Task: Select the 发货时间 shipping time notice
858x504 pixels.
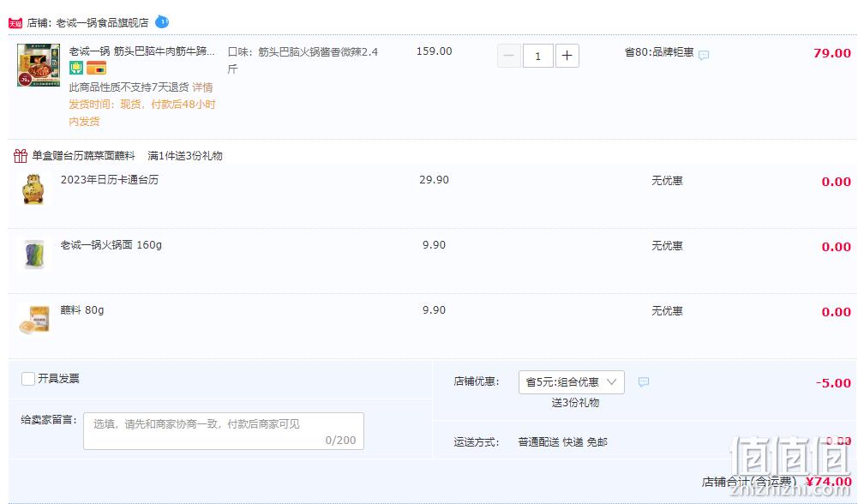Action: [142, 113]
